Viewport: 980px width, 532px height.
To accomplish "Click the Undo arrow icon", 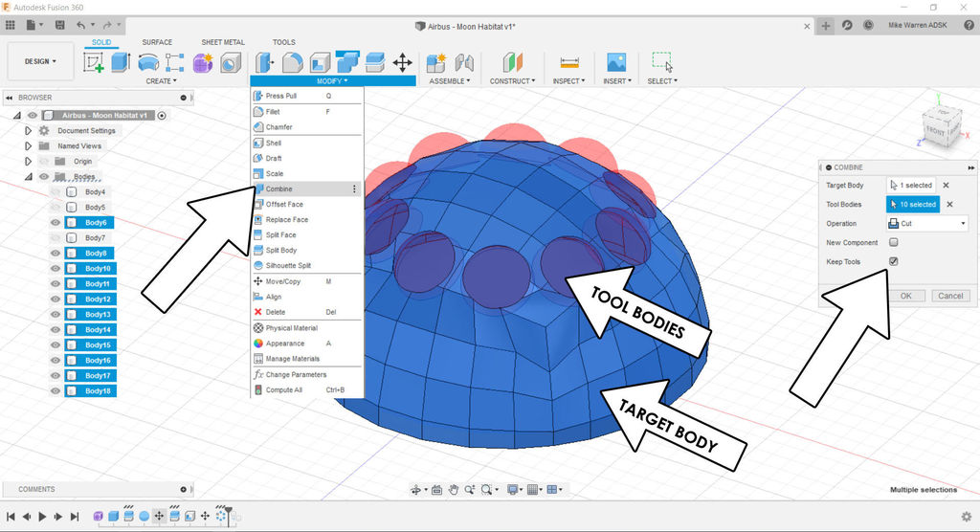I will pos(81,25).
